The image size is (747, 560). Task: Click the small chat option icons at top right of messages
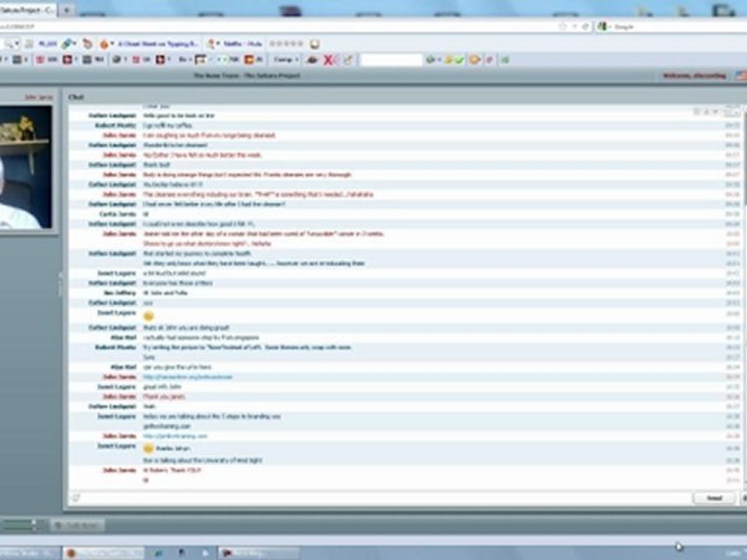click(x=716, y=112)
